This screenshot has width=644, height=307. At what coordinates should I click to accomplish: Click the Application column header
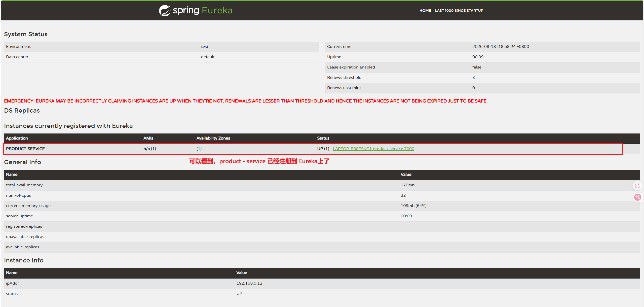[x=17, y=138]
